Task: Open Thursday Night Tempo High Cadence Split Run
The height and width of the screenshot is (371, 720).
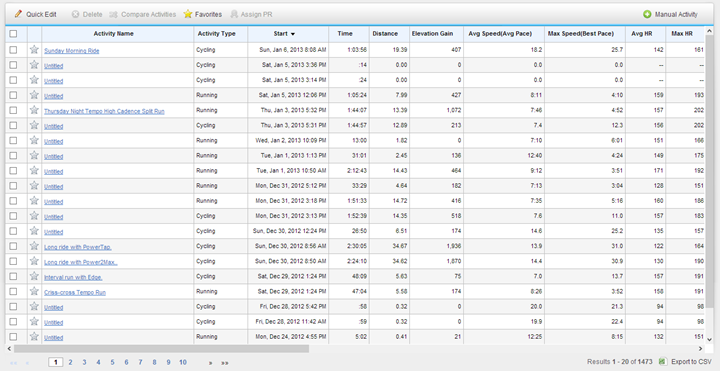Action: point(104,112)
